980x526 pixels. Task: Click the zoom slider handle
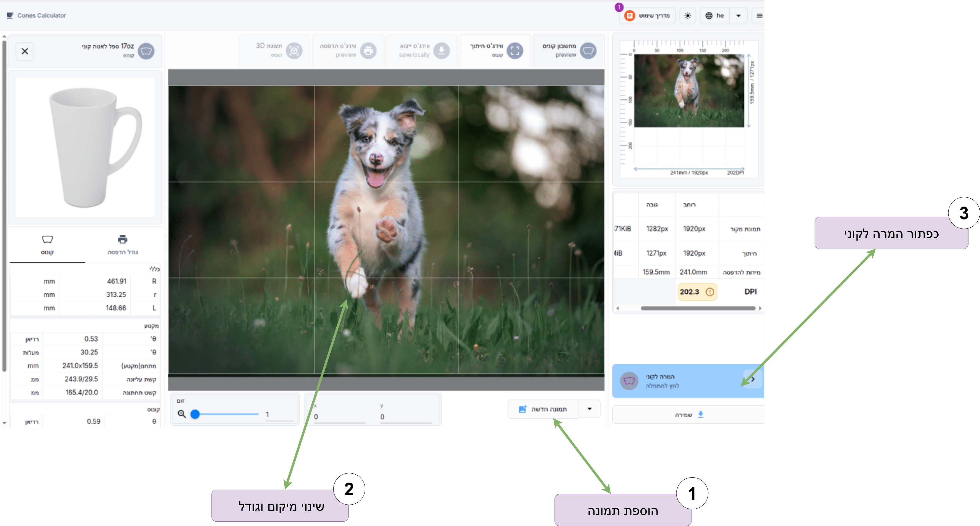click(195, 414)
